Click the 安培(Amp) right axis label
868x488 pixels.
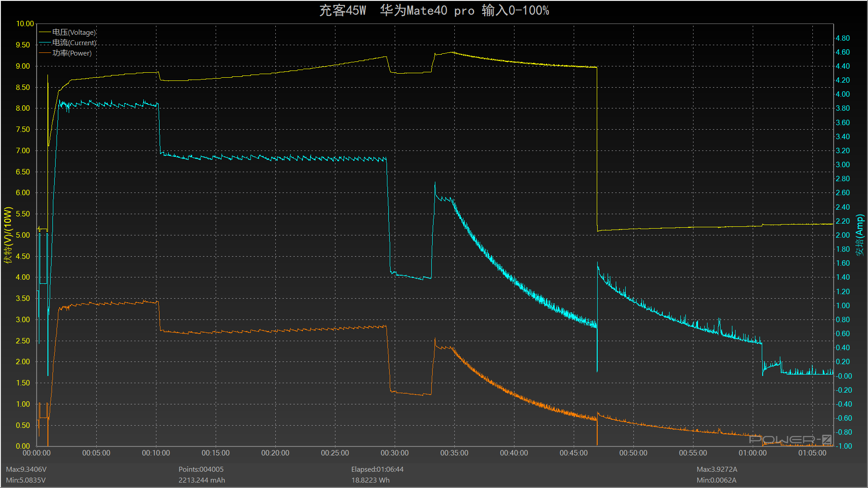coord(860,235)
